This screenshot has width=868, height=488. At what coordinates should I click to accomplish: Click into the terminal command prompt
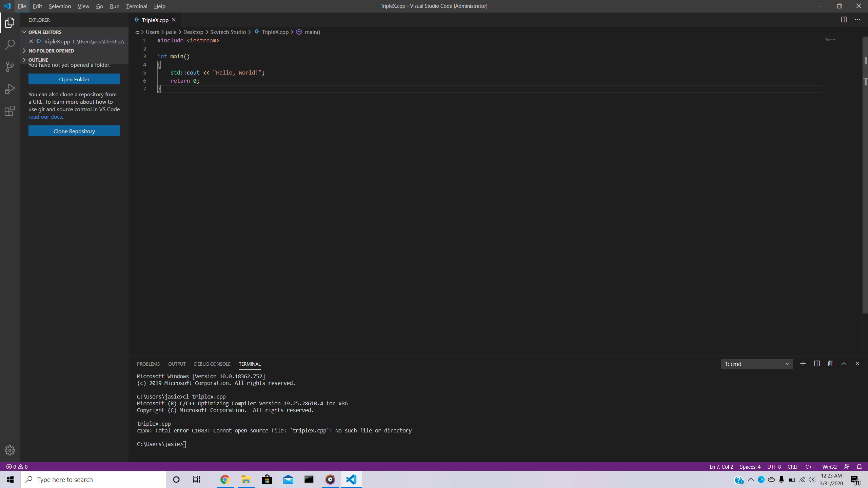(x=184, y=444)
